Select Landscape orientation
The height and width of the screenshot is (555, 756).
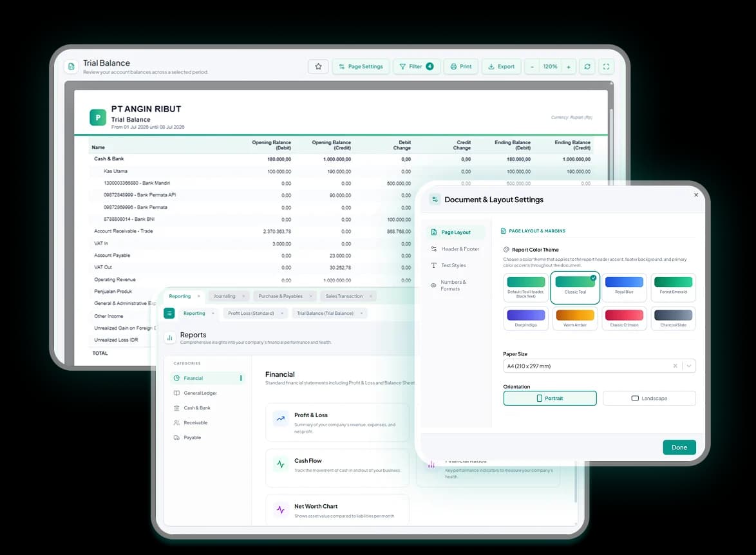[649, 399]
